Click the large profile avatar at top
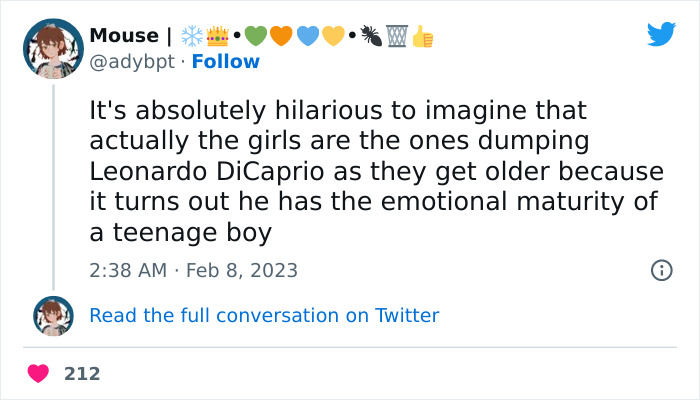 point(53,48)
